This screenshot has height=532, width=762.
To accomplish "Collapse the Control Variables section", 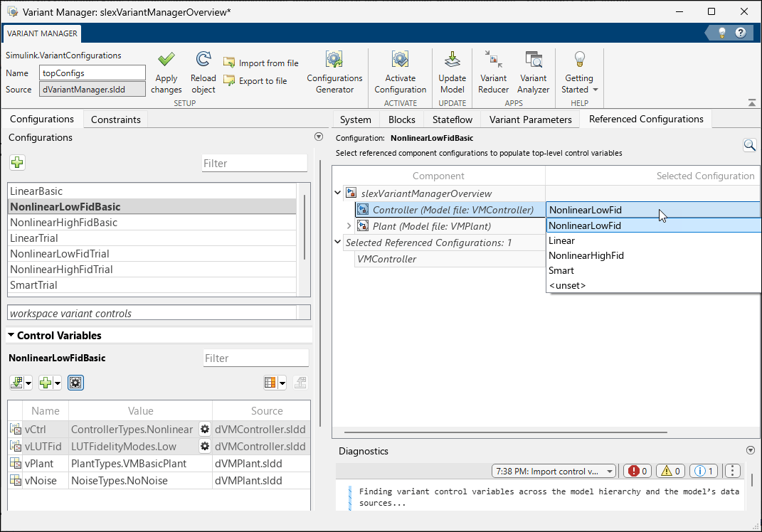I will point(11,335).
